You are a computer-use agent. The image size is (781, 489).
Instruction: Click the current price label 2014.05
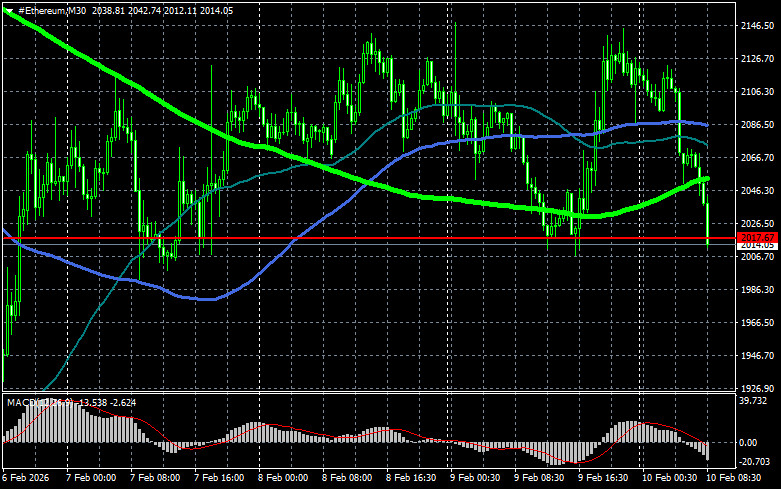point(757,245)
